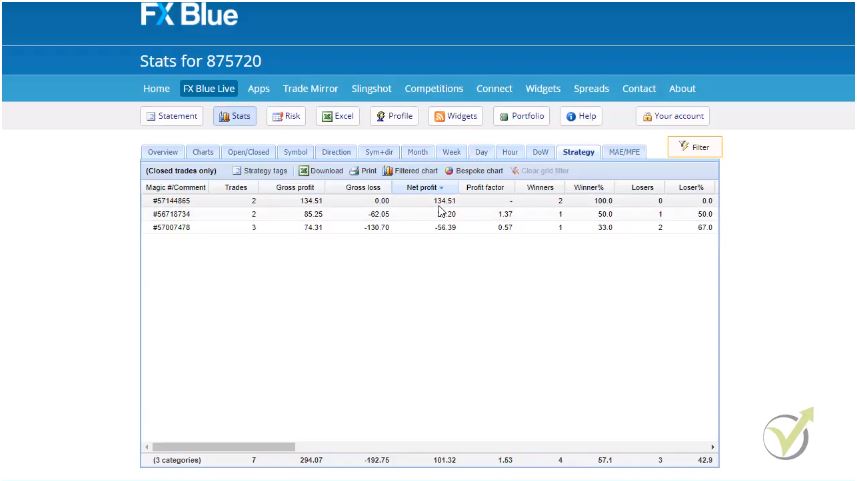Open the Risk analysis button
857x481 pixels.
click(x=286, y=116)
